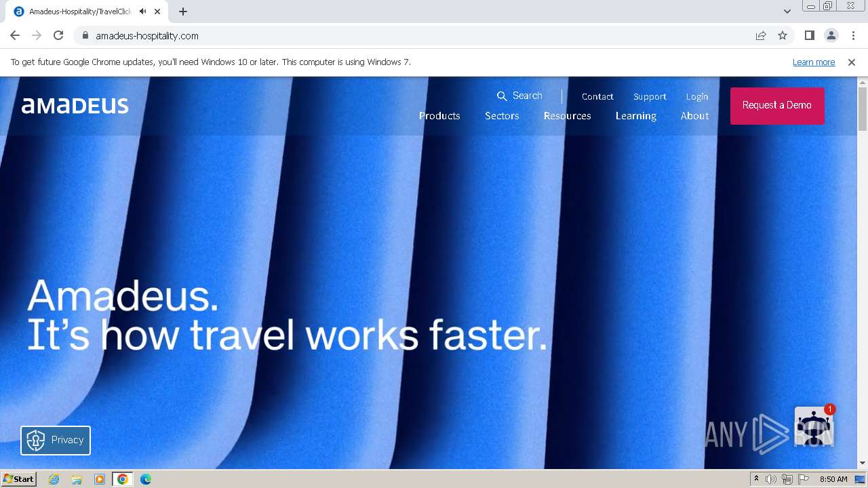Open the Windows Start menu
The height and width of the screenshot is (488, 868).
coord(18,479)
